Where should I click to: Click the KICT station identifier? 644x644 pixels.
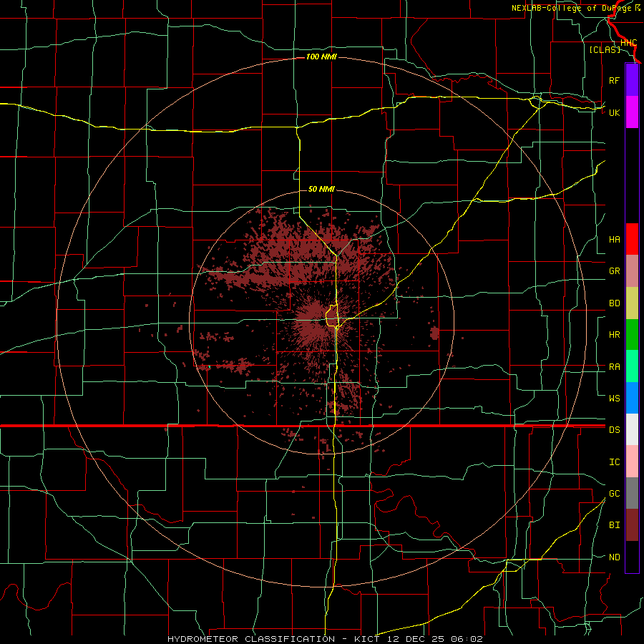369,639
